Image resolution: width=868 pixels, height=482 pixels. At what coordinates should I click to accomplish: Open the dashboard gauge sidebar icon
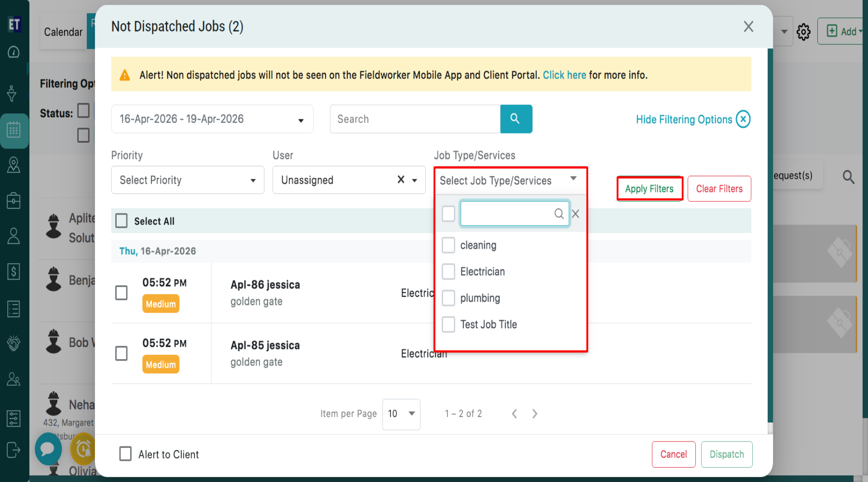point(14,52)
